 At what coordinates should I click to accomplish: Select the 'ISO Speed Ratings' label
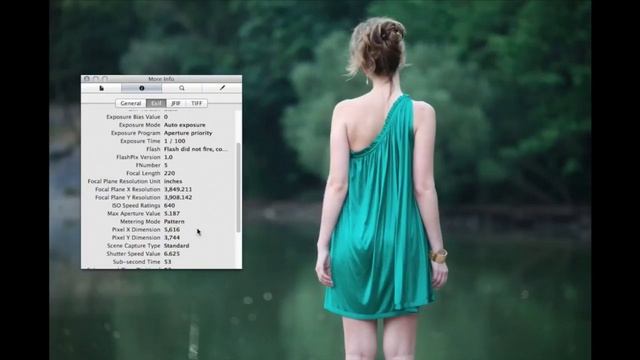coord(136,205)
